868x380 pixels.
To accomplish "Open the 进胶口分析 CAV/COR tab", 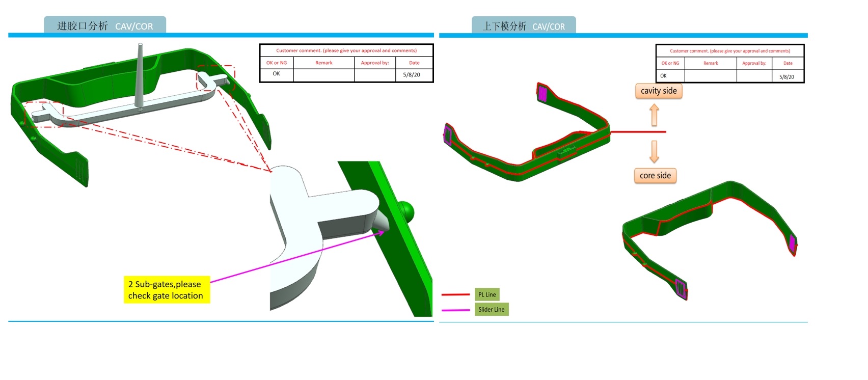I will (x=105, y=25).
